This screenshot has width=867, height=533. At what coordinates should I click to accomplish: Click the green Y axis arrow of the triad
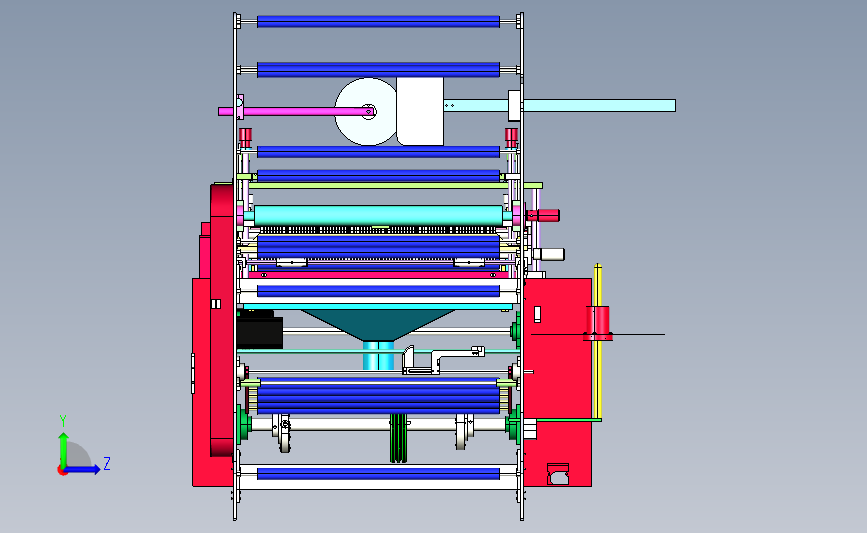point(63,449)
